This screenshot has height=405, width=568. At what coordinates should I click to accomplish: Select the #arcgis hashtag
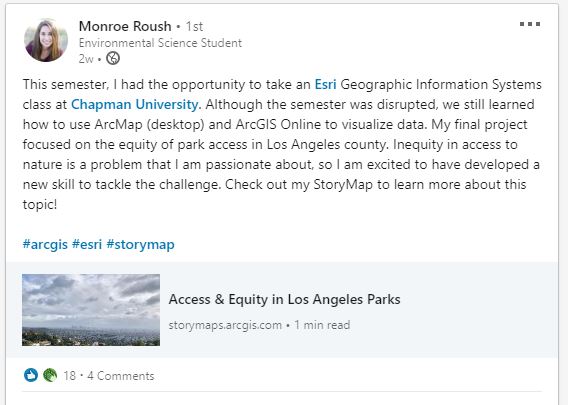coord(45,244)
